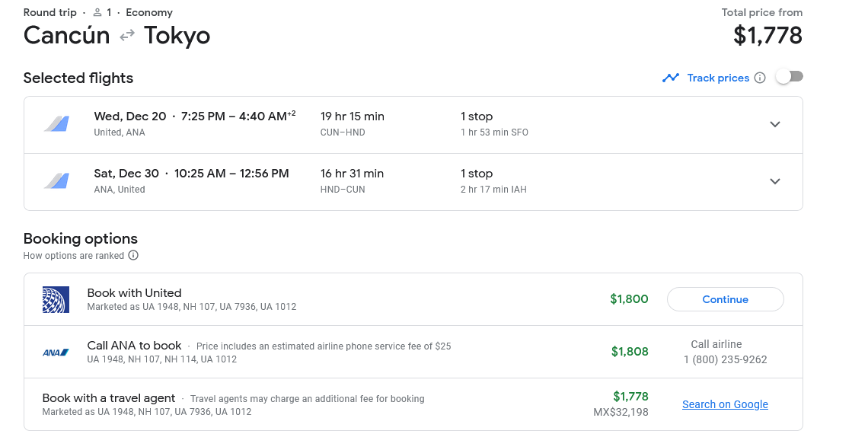Click the Track prices label
Image resolution: width=868 pixels, height=434 pixels.
click(x=718, y=78)
